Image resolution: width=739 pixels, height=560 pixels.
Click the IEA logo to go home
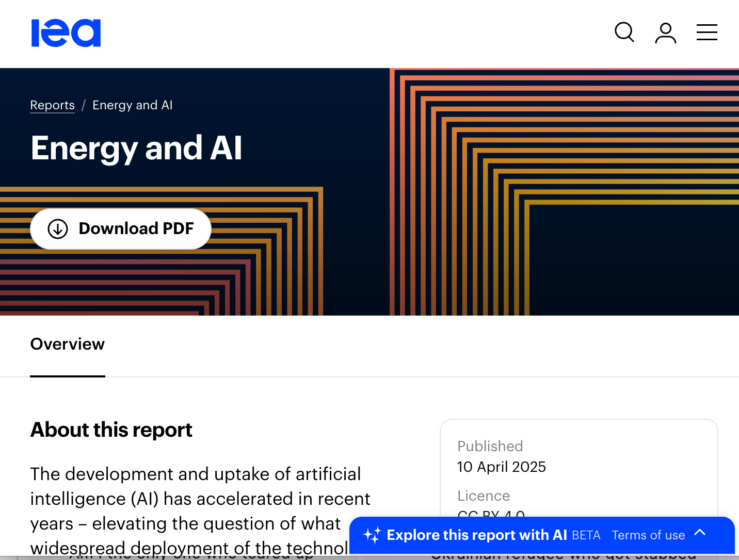tap(66, 34)
